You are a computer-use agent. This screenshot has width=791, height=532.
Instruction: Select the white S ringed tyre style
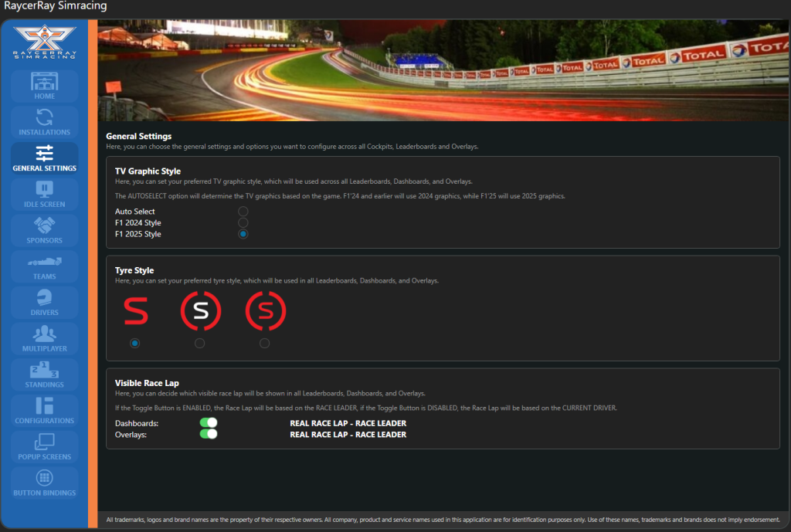point(200,343)
